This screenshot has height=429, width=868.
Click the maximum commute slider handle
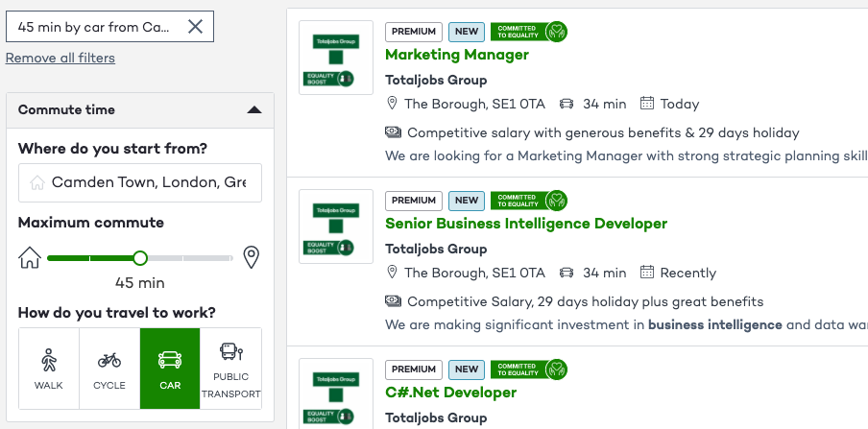[140, 257]
